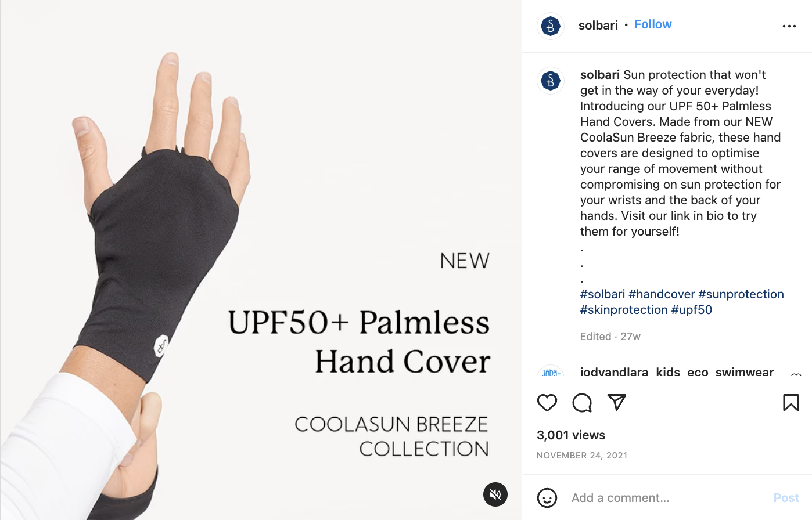Image resolution: width=812 pixels, height=520 pixels.
Task: Open jodyandlara_kids_eco_swimwear commenter profile
Action: click(x=677, y=373)
